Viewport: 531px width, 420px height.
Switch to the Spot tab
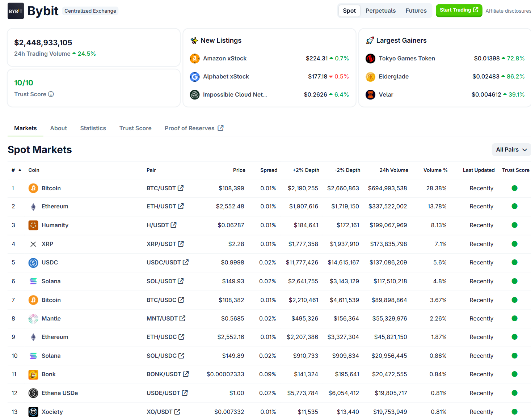tap(349, 10)
